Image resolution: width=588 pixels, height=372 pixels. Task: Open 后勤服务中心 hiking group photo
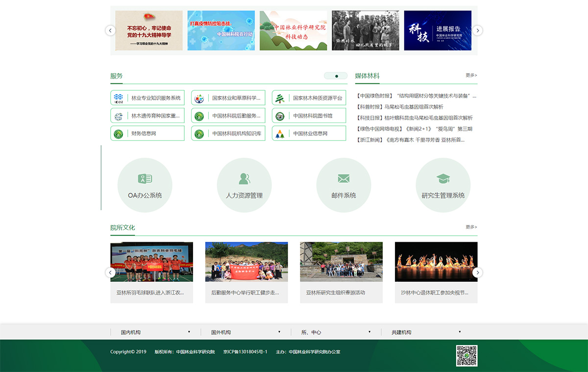(x=246, y=262)
